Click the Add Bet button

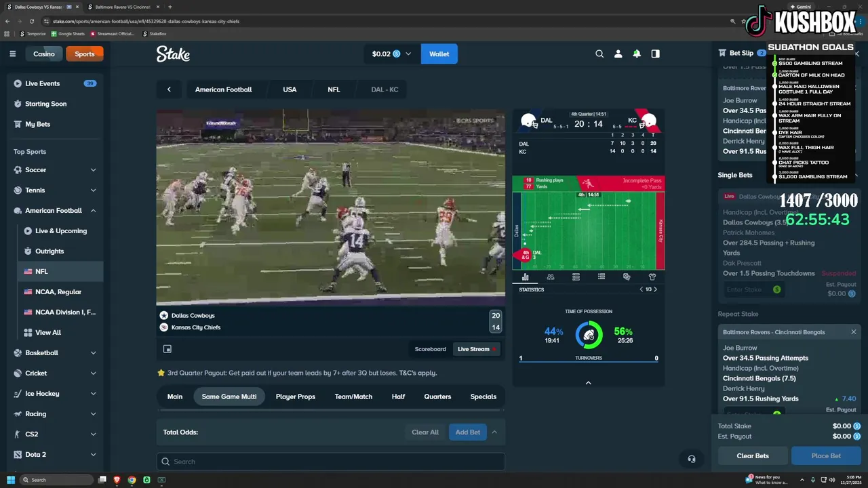pyautogui.click(x=468, y=432)
